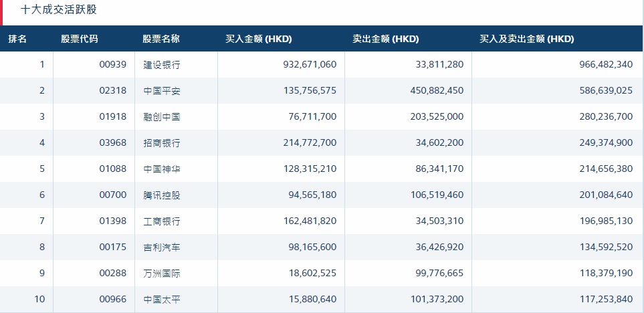Click the 股票名称 column header
This screenshot has width=644, height=313.
coord(161,39)
